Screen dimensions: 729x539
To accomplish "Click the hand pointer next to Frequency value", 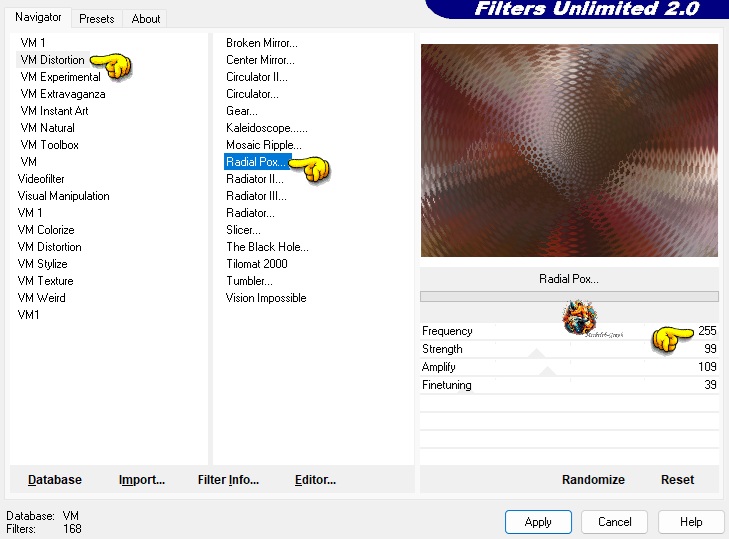I will (x=673, y=339).
